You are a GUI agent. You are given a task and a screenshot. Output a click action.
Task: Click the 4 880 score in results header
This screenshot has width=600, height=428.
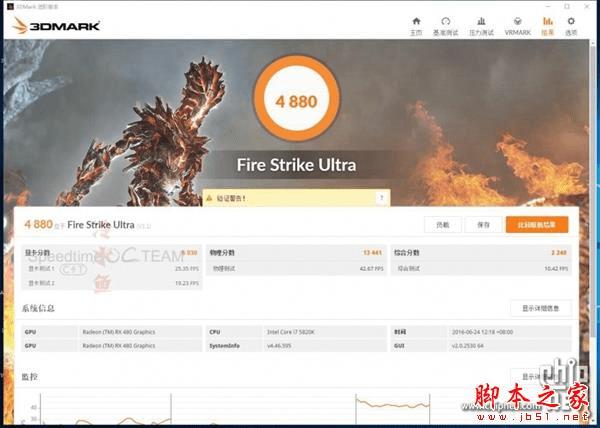(38, 224)
